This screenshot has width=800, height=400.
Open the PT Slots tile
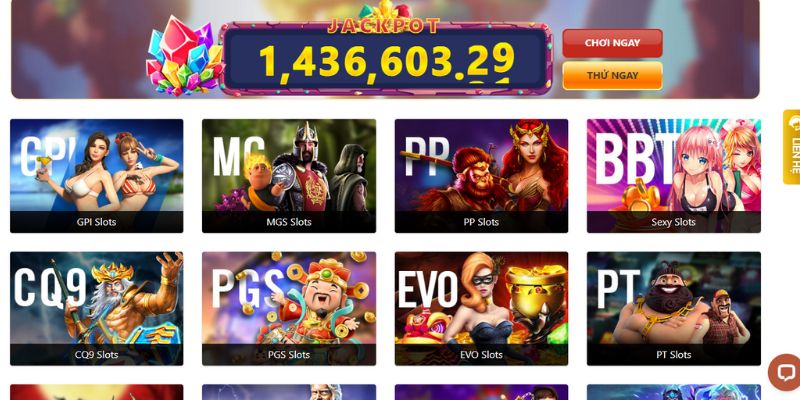coord(673,309)
